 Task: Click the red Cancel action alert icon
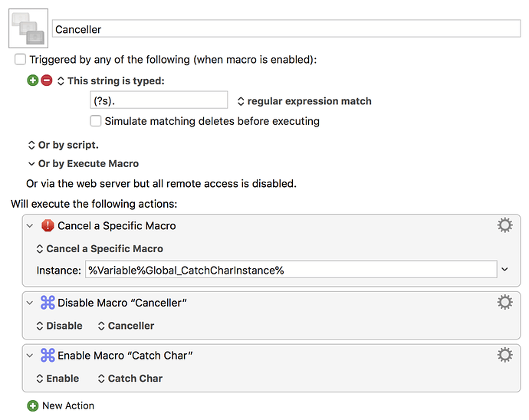[48, 226]
